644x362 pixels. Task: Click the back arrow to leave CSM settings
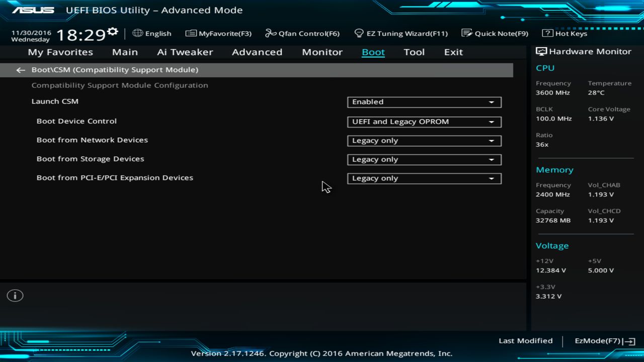coord(20,70)
